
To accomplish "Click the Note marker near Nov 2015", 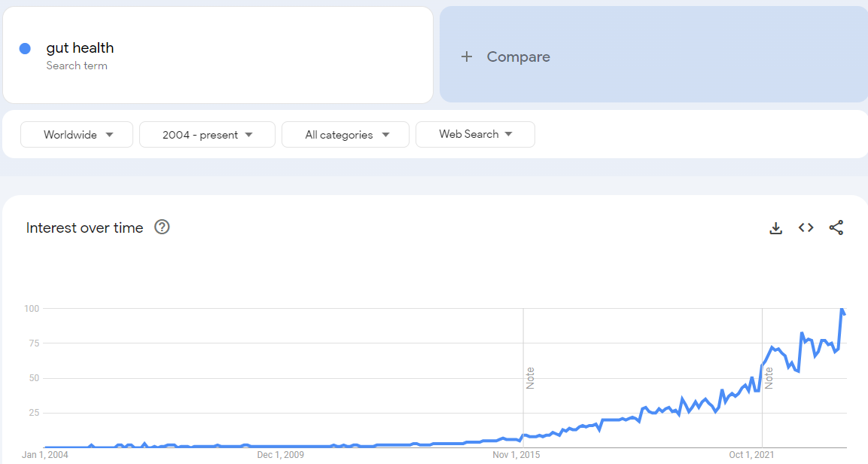I will click(x=530, y=378).
